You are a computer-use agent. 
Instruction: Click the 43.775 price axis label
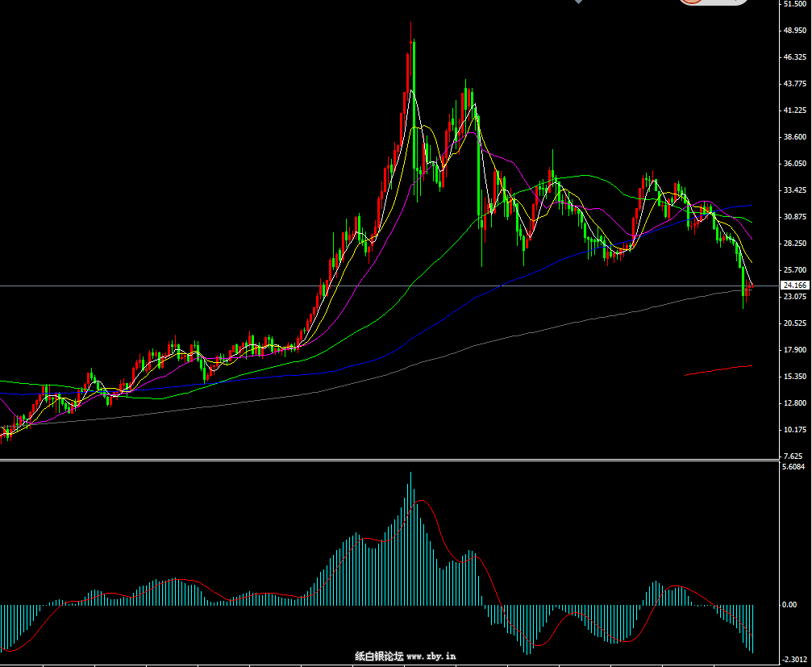click(794, 84)
